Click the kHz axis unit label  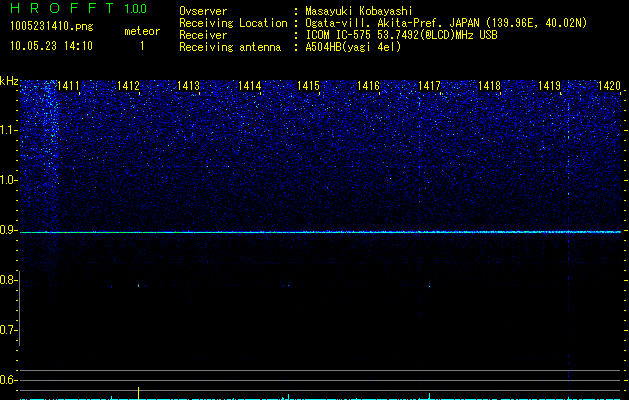click(x=9, y=81)
